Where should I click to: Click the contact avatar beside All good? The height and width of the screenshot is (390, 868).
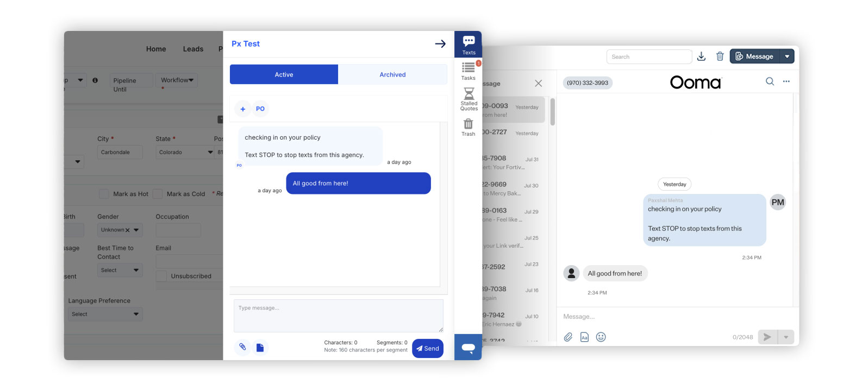pyautogui.click(x=571, y=273)
